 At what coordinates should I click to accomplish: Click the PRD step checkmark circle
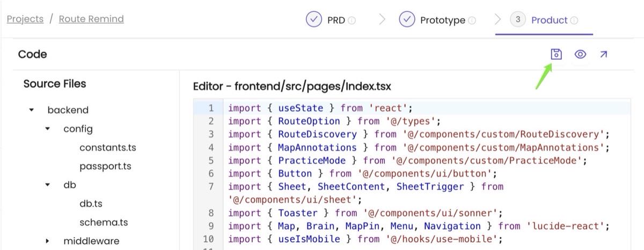(313, 20)
